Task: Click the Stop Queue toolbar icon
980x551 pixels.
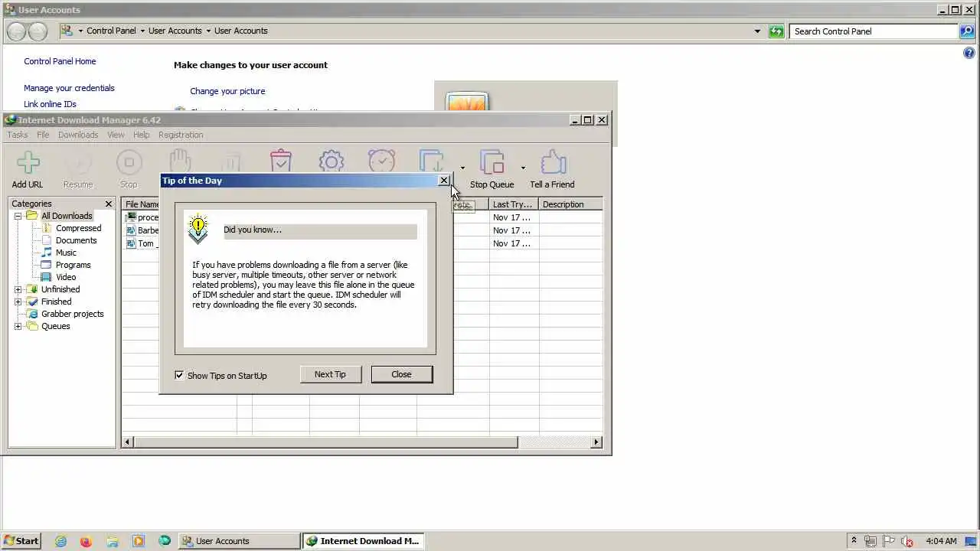Action: [492, 163]
